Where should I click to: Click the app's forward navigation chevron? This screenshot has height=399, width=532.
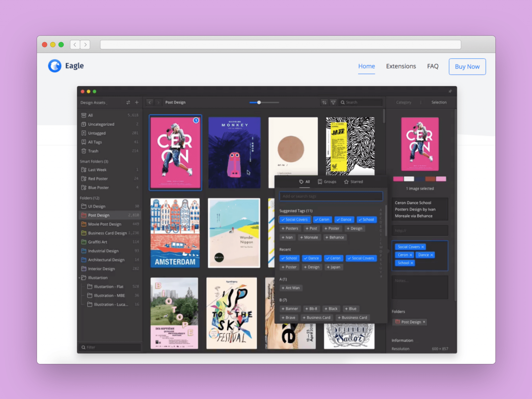[158, 102]
